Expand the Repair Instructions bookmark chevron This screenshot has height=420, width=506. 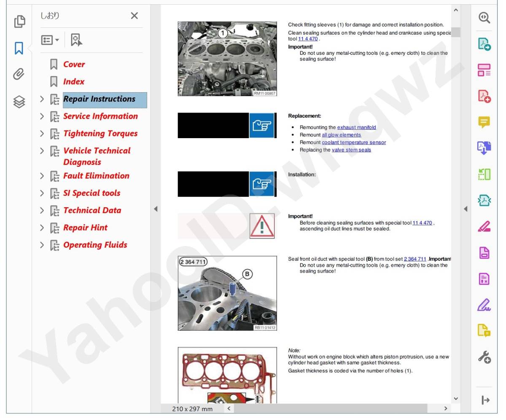click(42, 99)
